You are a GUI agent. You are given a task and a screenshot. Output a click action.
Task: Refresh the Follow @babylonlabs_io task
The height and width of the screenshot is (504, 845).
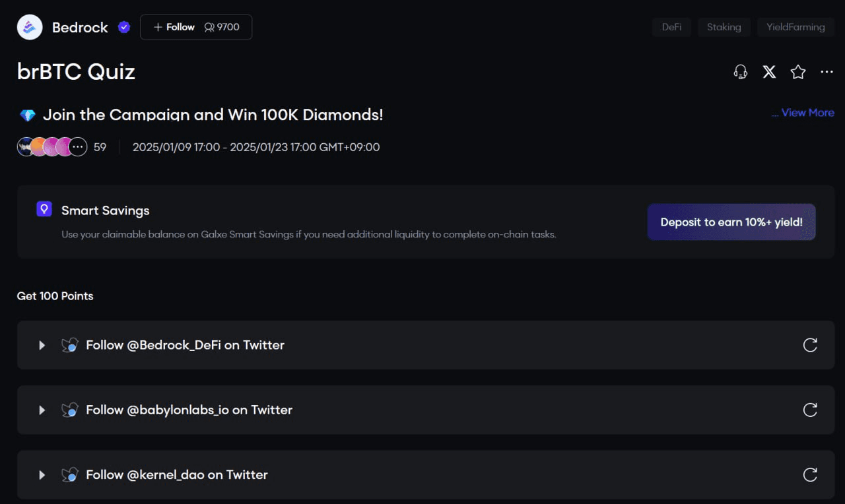810,410
